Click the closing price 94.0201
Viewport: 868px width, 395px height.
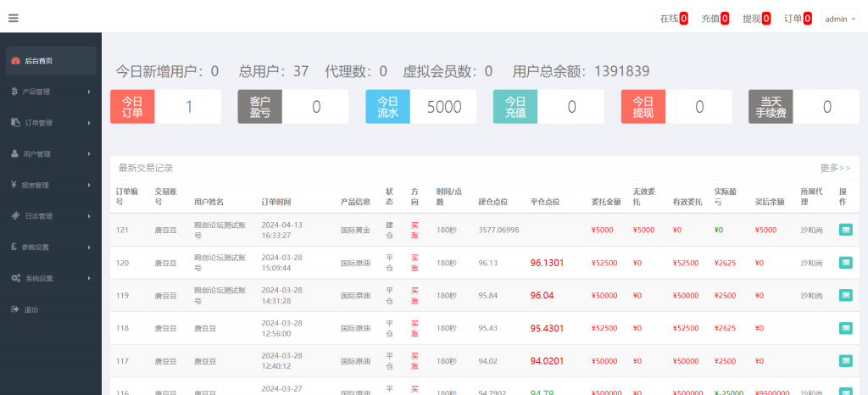point(547,361)
